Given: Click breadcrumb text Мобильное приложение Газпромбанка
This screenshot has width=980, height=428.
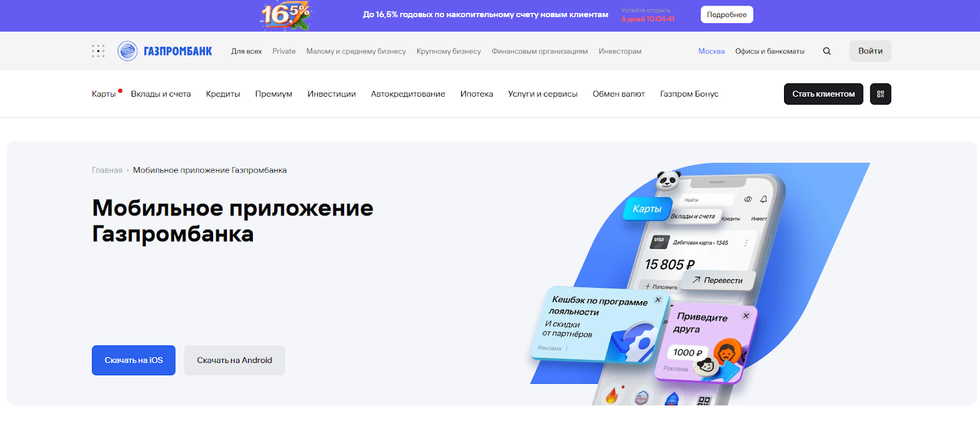Looking at the screenshot, I should coord(209,170).
